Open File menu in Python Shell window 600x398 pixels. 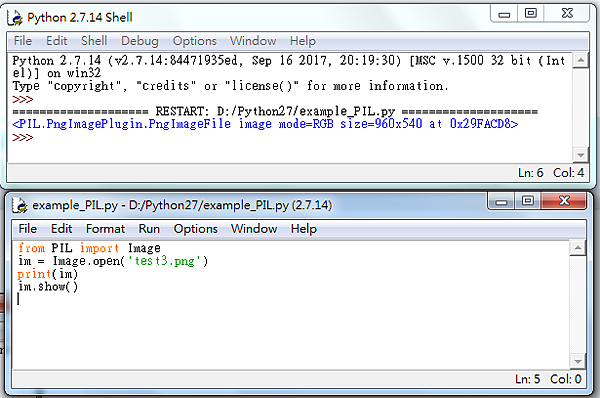click(23, 41)
